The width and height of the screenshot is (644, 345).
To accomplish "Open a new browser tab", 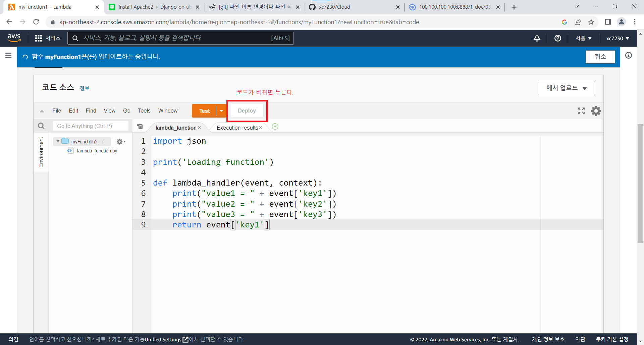I will [x=514, y=7].
